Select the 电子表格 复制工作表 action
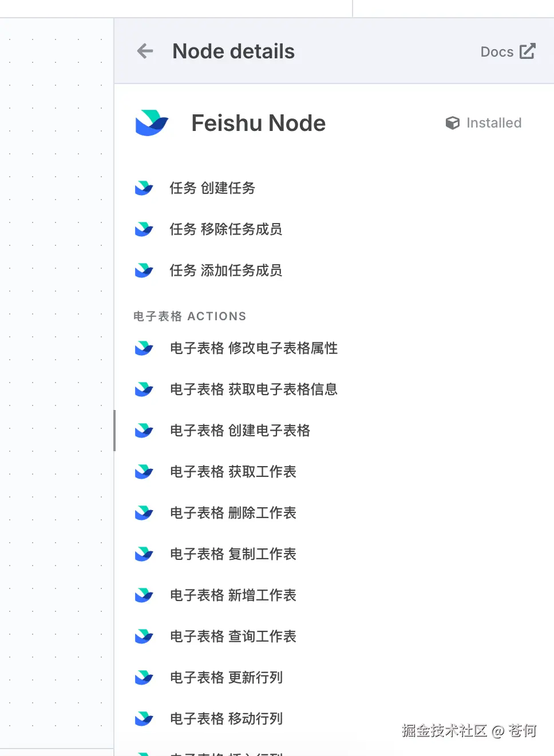The image size is (554, 756). pyautogui.click(x=234, y=554)
